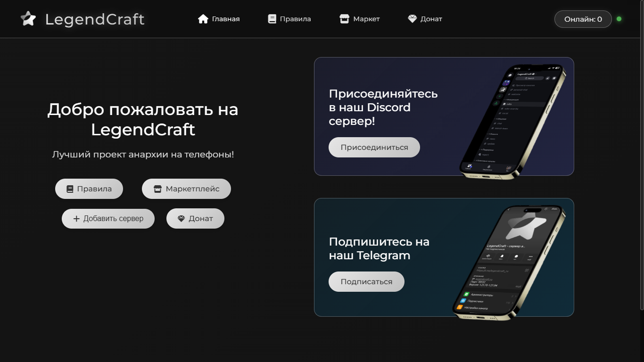This screenshot has height=362, width=644.
Task: Click the LegendCraft site title text
Action: 95,19
